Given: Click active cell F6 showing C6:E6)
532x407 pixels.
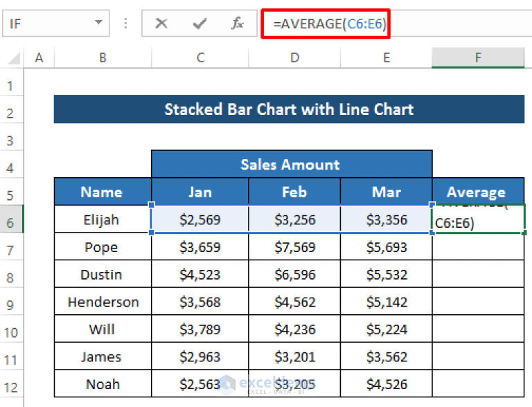Looking at the screenshot, I should [479, 219].
